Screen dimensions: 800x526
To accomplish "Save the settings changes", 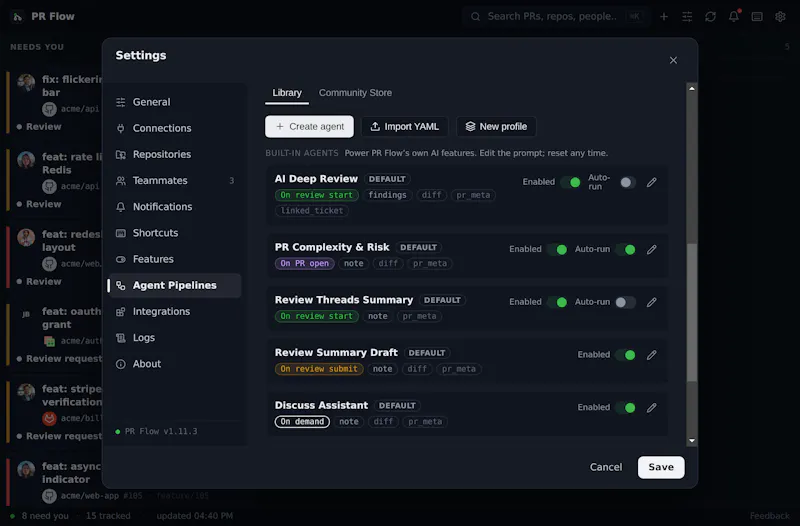I will (661, 467).
